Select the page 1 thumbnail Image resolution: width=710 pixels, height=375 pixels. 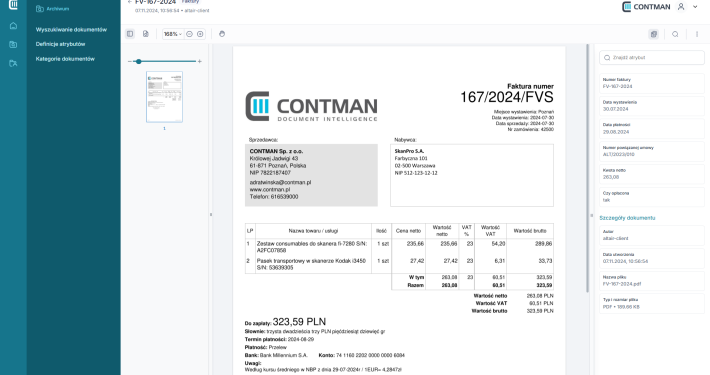pyautogui.click(x=164, y=97)
